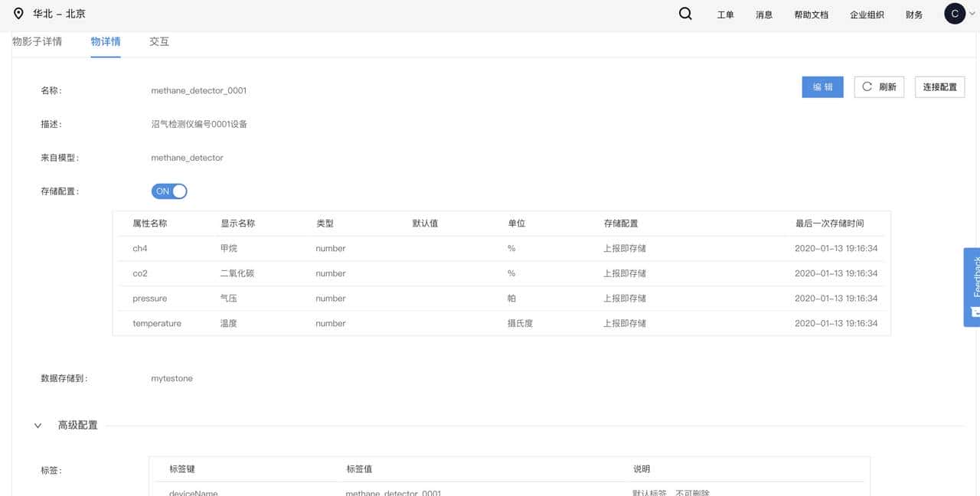980x496 pixels.
Task: Switch to the 交互 tab
Action: (159, 42)
